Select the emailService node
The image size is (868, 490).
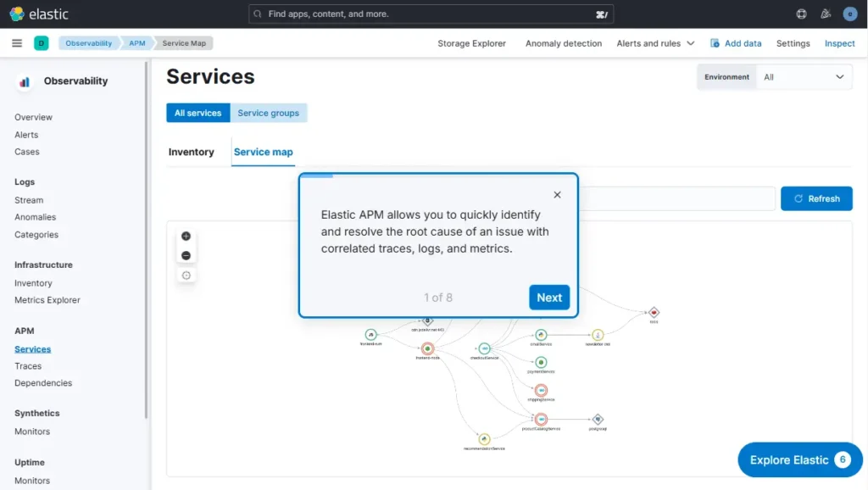541,334
